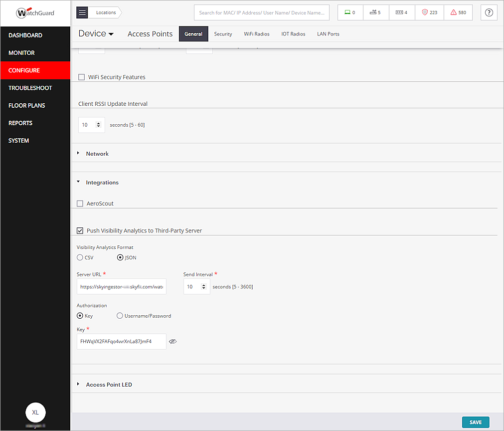Switch to the Security tab
This screenshot has width=504, height=431.
[223, 34]
